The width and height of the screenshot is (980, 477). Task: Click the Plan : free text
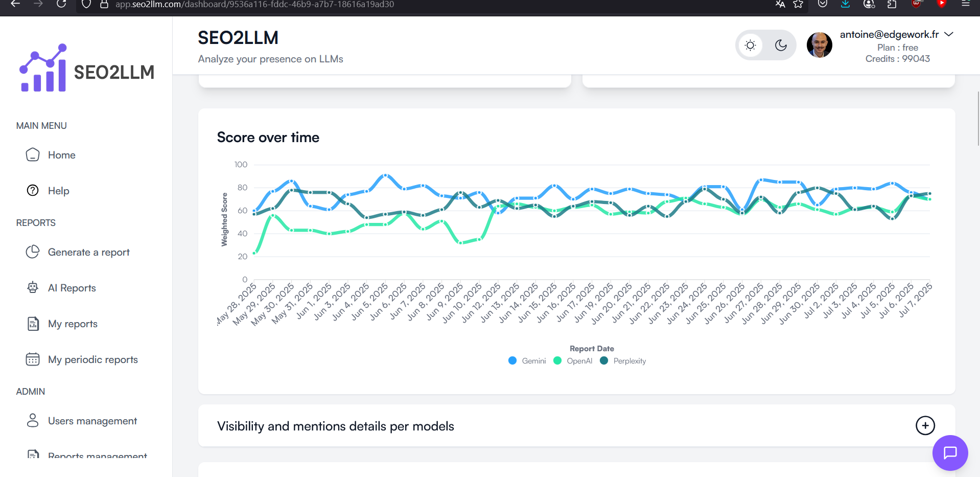point(898,48)
